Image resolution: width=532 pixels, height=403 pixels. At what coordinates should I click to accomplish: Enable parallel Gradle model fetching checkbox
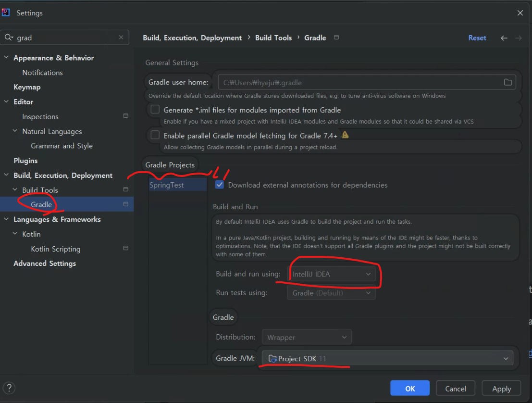[x=155, y=135]
